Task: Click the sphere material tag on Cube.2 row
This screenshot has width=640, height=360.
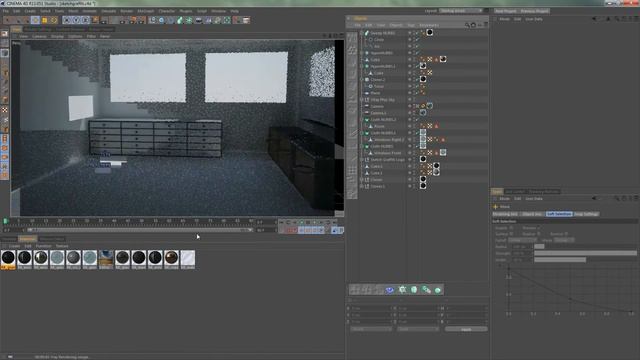Action: pos(436,166)
